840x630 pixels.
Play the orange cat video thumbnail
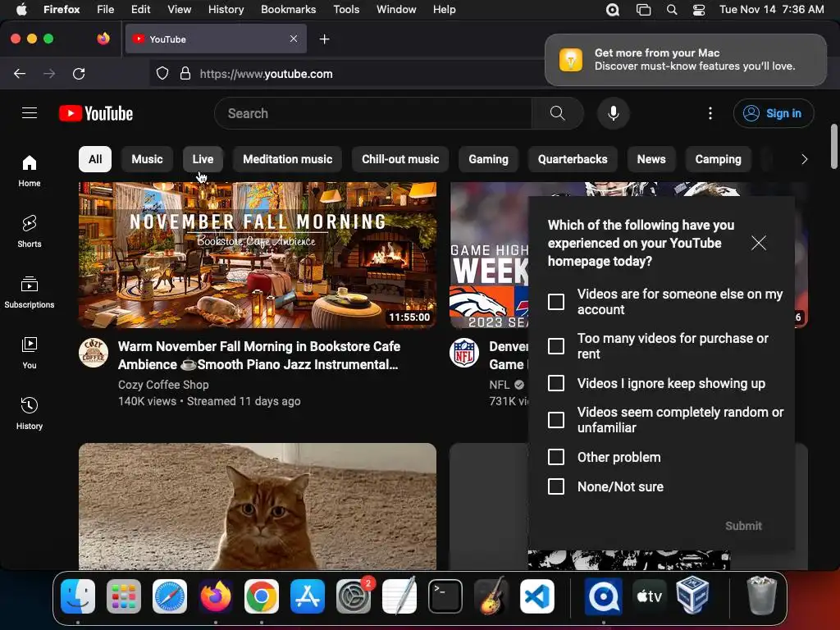[257, 506]
